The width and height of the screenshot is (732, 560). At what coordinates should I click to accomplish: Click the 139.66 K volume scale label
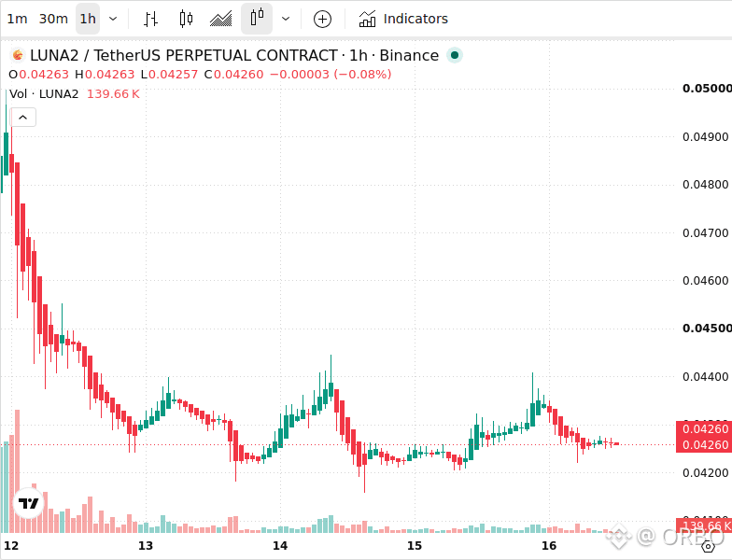click(704, 525)
